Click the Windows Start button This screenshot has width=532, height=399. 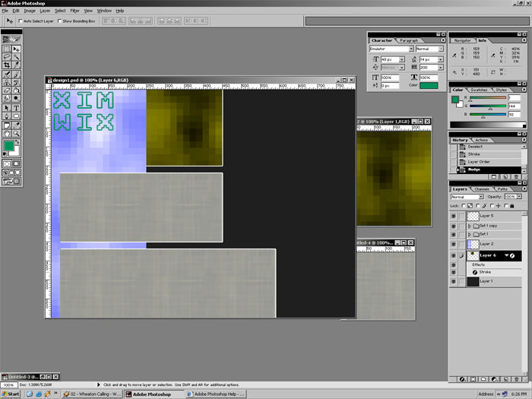click(x=11, y=394)
